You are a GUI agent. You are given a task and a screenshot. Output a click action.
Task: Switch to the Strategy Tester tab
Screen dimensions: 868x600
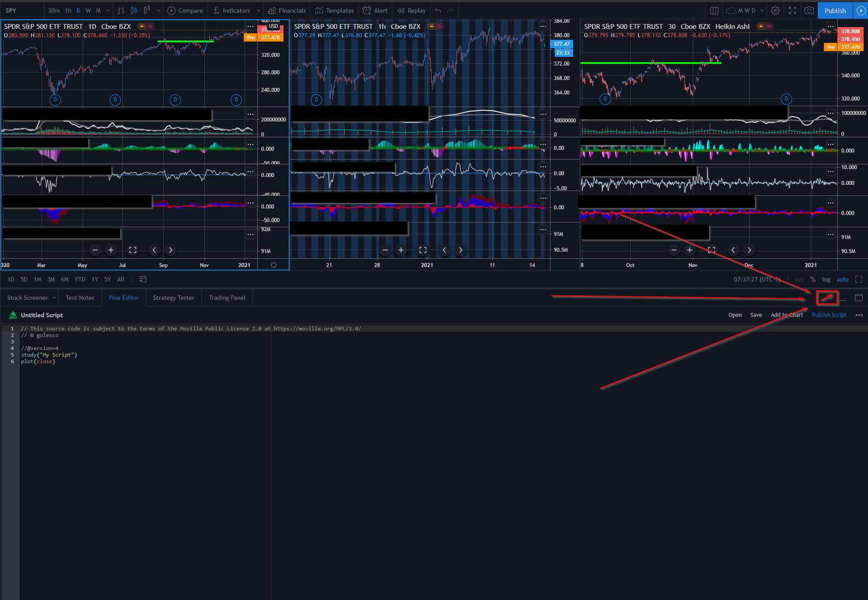click(173, 298)
